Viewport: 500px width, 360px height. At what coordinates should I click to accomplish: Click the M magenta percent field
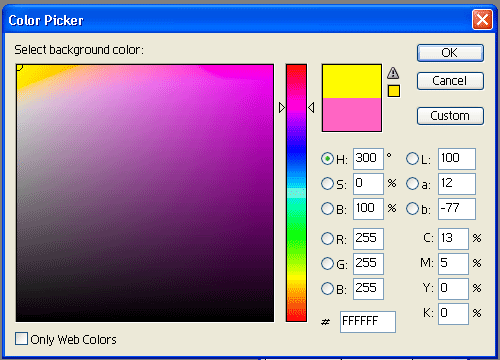(x=453, y=264)
